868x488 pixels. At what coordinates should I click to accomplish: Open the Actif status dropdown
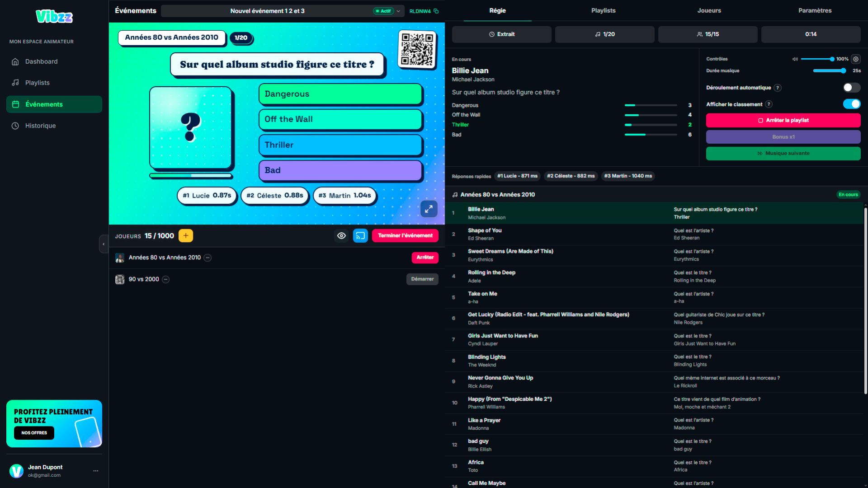[387, 11]
